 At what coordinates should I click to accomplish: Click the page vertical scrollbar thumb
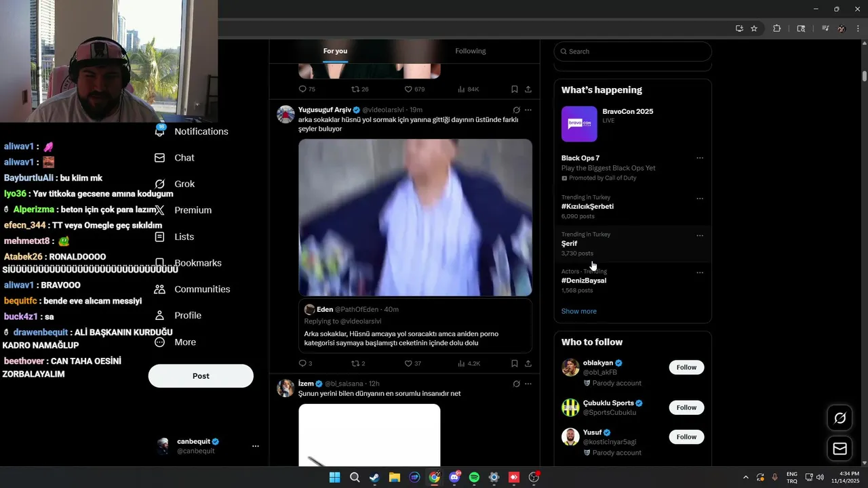(x=865, y=76)
